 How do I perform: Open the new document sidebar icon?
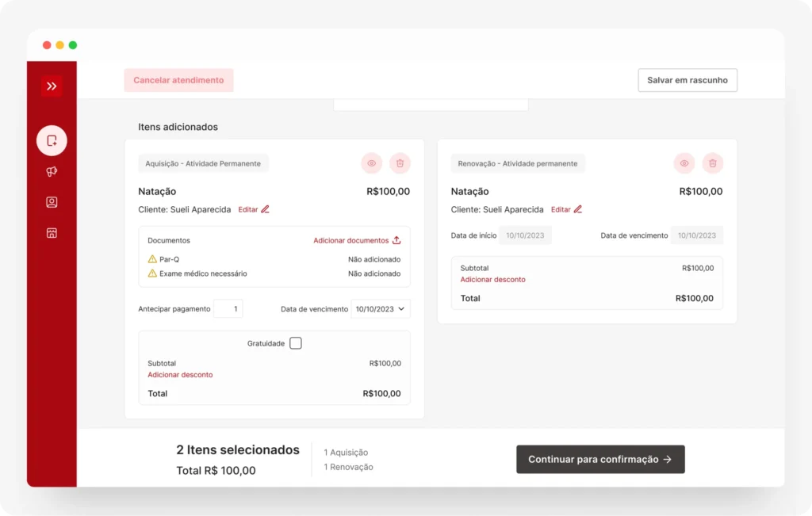pyautogui.click(x=52, y=141)
